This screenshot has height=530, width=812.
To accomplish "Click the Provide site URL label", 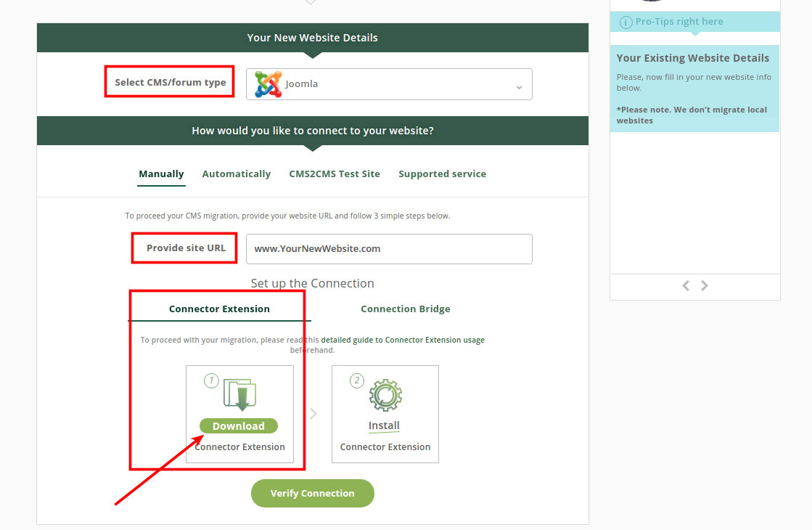I will 186,248.
